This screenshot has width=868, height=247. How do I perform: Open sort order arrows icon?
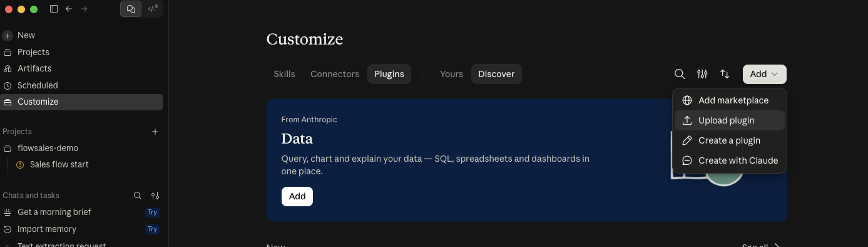(x=725, y=74)
